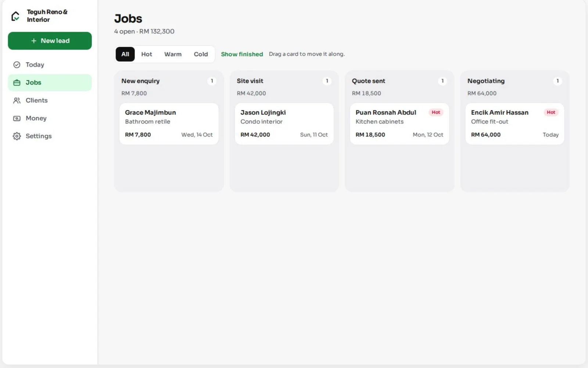Open the Jobs page in sidebar

point(50,83)
